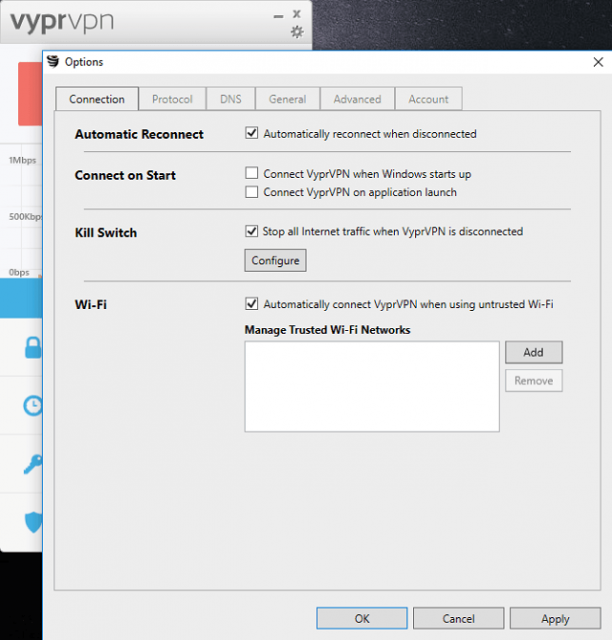Image resolution: width=612 pixels, height=640 pixels.
Task: Add a trusted Wi-Fi network
Action: [x=533, y=352]
